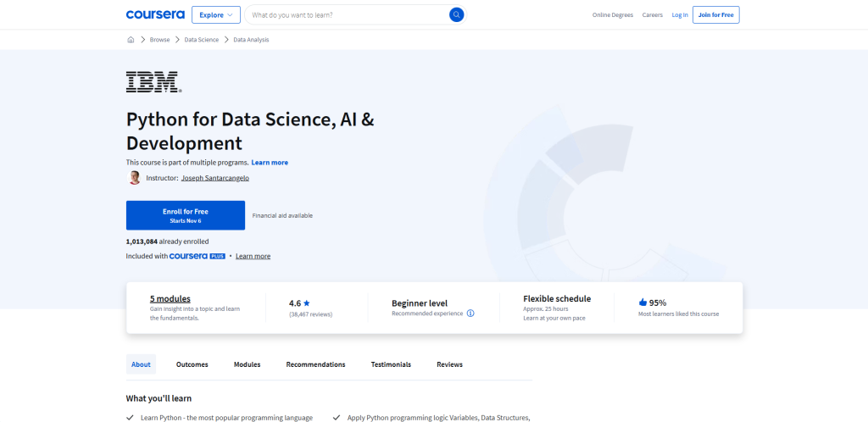Switch to the Modules tab
The width and height of the screenshot is (868, 422).
[247, 364]
